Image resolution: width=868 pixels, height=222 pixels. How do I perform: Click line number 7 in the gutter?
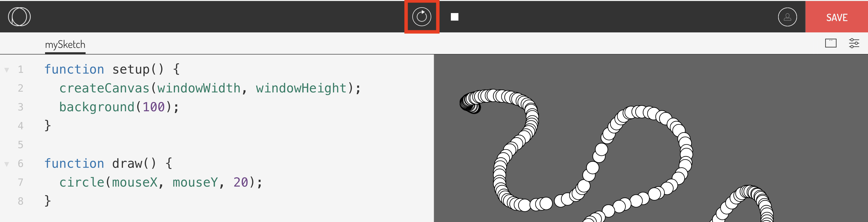point(21,182)
